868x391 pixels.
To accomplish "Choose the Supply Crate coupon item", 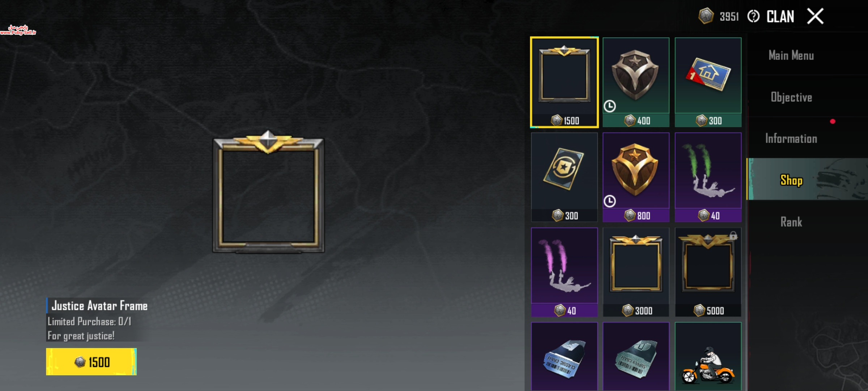I will click(x=636, y=357).
